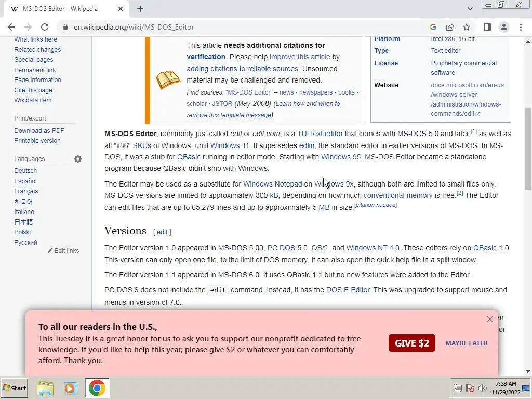532x399 pixels.
Task: Switch to the Polski language version
Action: 22,232
